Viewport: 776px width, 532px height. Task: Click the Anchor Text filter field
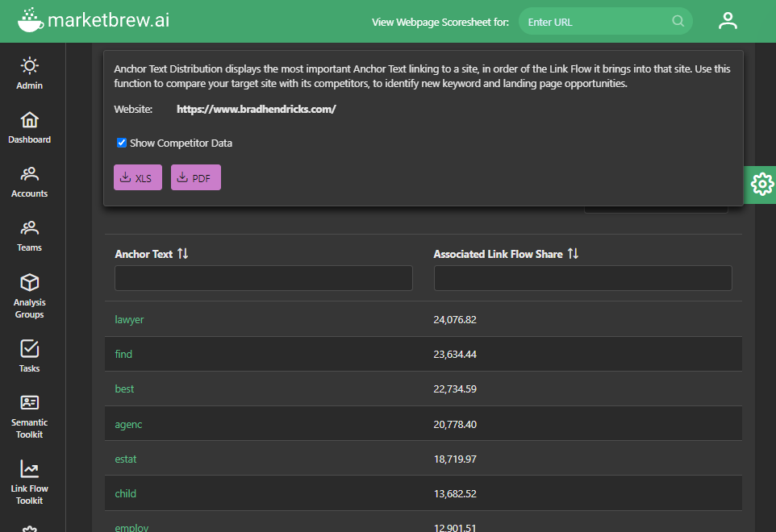coord(263,278)
